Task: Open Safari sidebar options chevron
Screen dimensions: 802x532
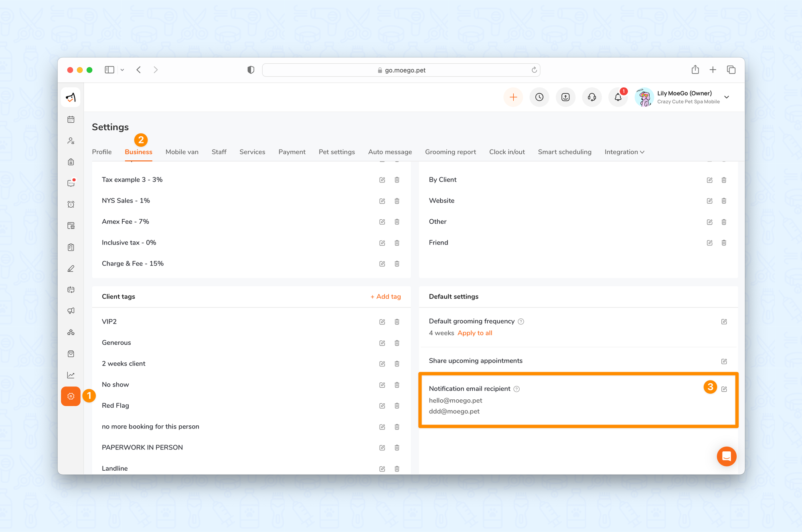Action: point(122,70)
